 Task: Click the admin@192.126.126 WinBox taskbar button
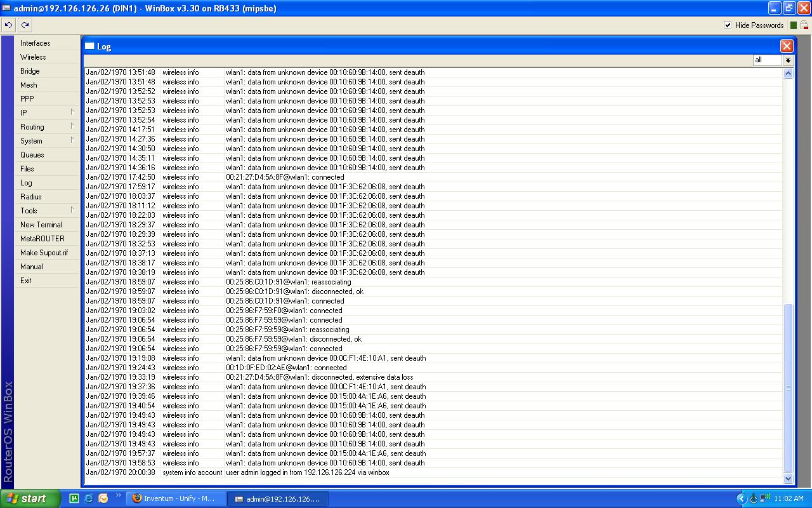(x=277, y=498)
